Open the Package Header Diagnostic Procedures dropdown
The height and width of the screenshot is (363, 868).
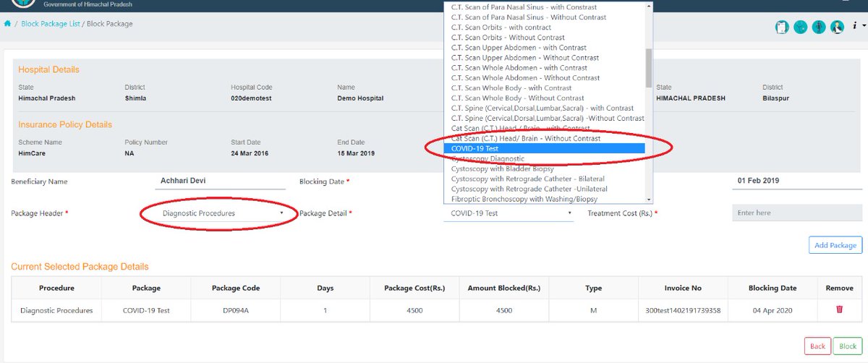tap(223, 213)
